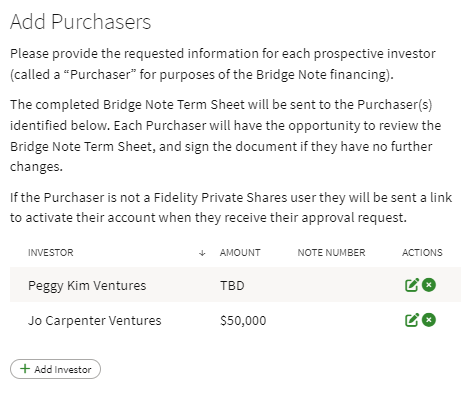Click the Add Investor button label
This screenshot has width=461, height=393.
point(63,369)
